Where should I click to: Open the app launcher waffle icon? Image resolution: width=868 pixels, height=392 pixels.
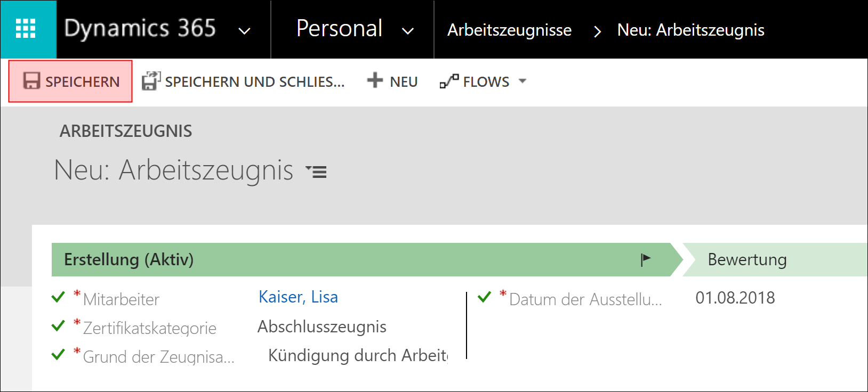tap(26, 29)
